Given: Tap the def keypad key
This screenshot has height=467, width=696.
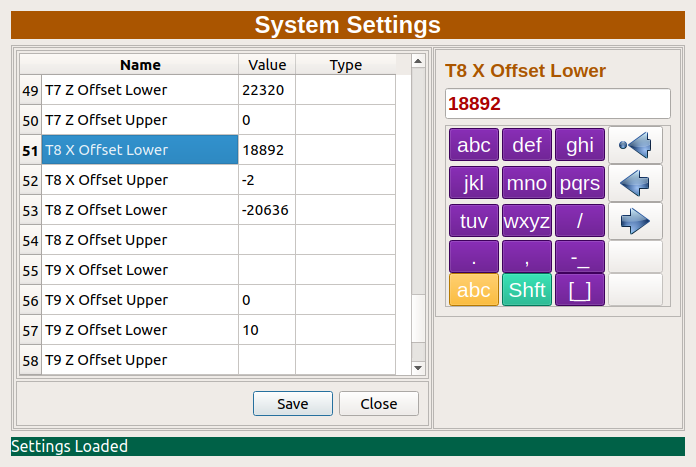Looking at the screenshot, I should pos(527,145).
